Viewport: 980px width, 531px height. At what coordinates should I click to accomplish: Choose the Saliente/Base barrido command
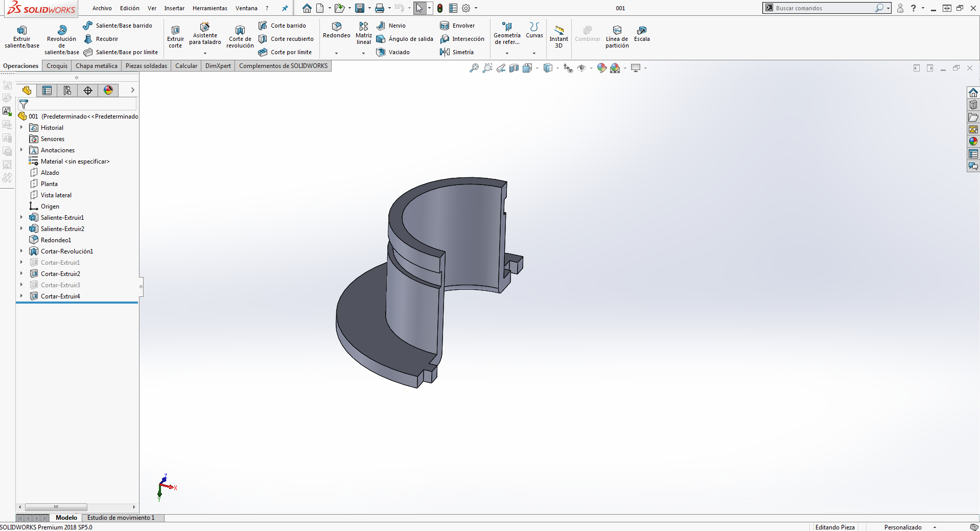click(x=118, y=26)
